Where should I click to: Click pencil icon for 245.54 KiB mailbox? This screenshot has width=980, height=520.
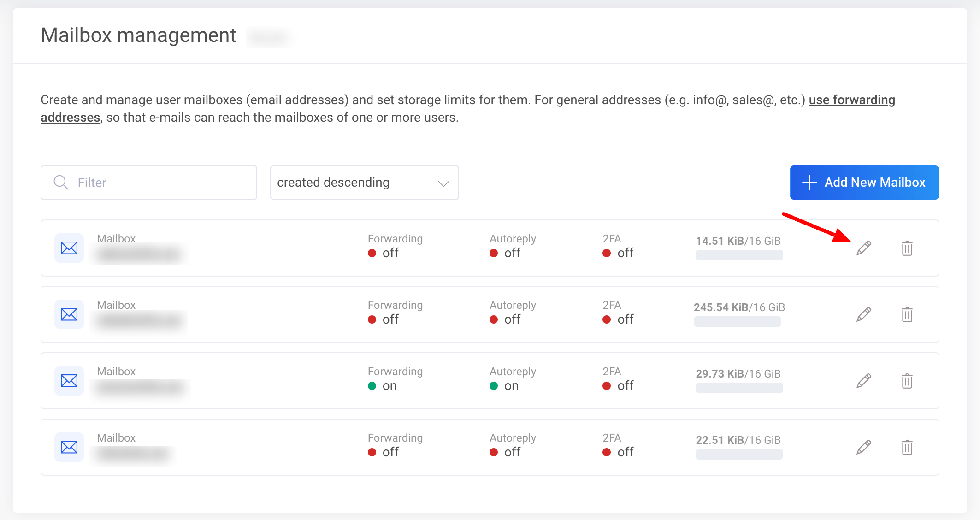coord(863,314)
